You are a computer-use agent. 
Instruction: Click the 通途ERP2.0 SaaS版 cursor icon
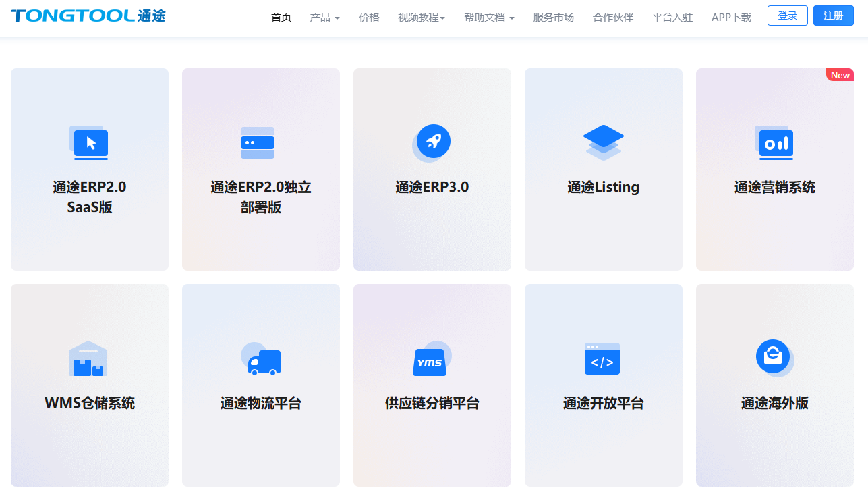89,142
